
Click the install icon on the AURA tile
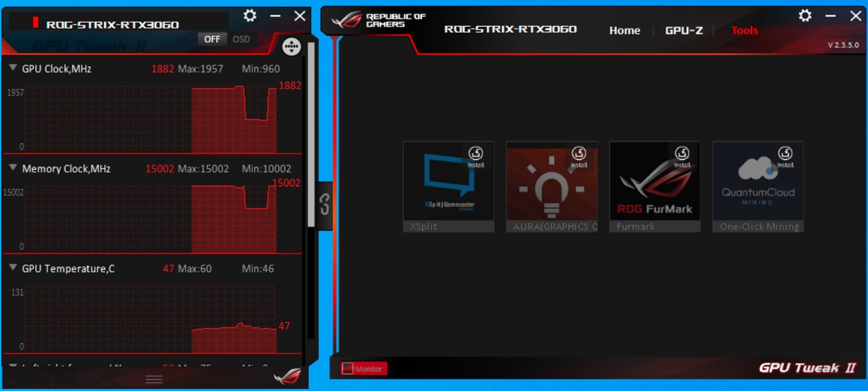pyautogui.click(x=578, y=157)
